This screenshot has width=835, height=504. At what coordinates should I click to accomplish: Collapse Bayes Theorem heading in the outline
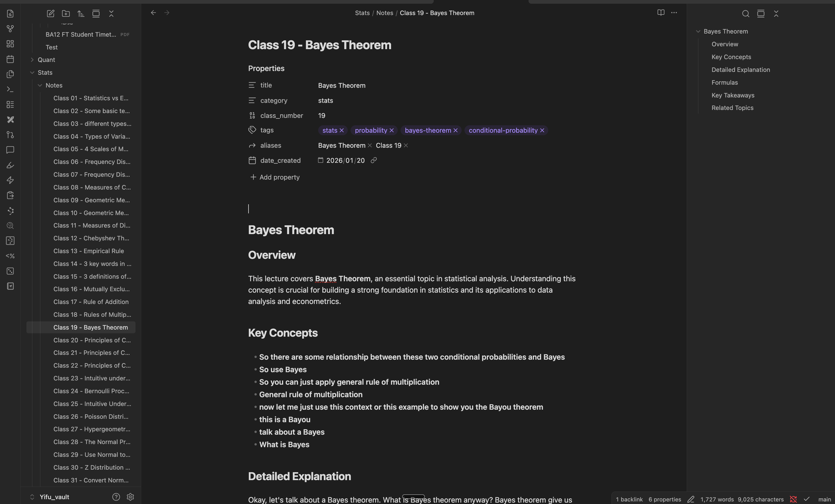point(698,32)
